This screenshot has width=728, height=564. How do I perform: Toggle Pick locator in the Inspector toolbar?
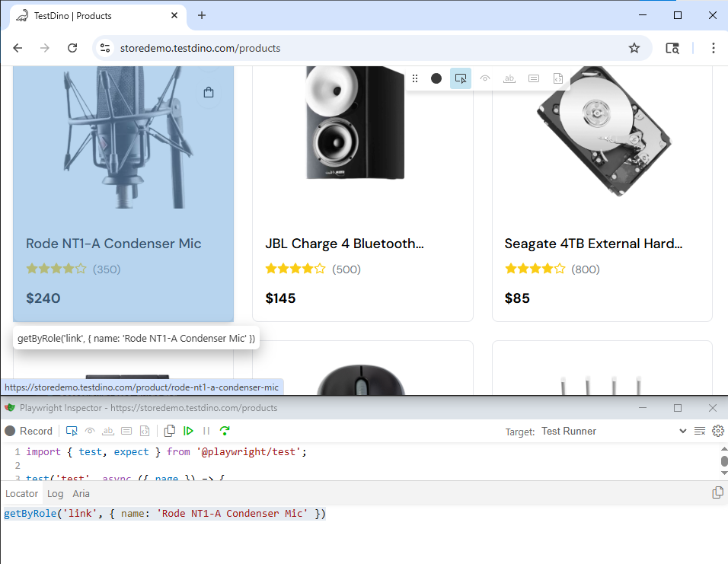click(x=72, y=431)
